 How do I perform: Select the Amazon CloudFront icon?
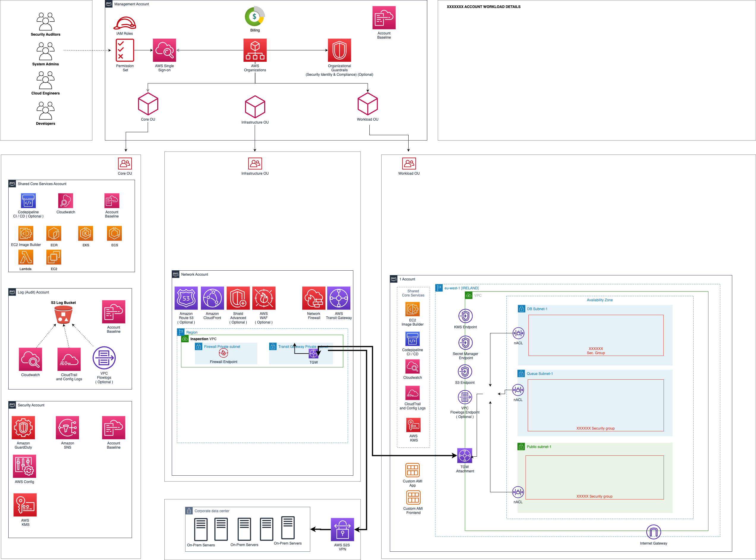pos(212,298)
